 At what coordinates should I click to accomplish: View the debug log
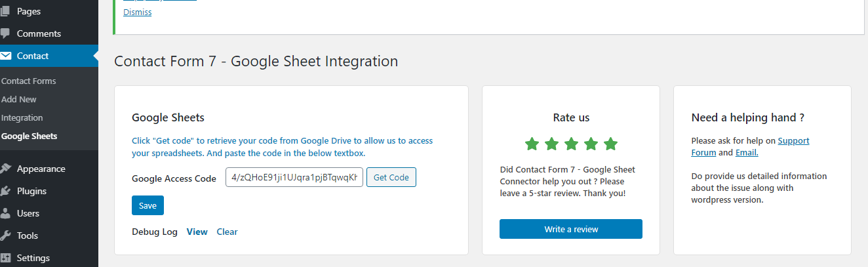[197, 232]
